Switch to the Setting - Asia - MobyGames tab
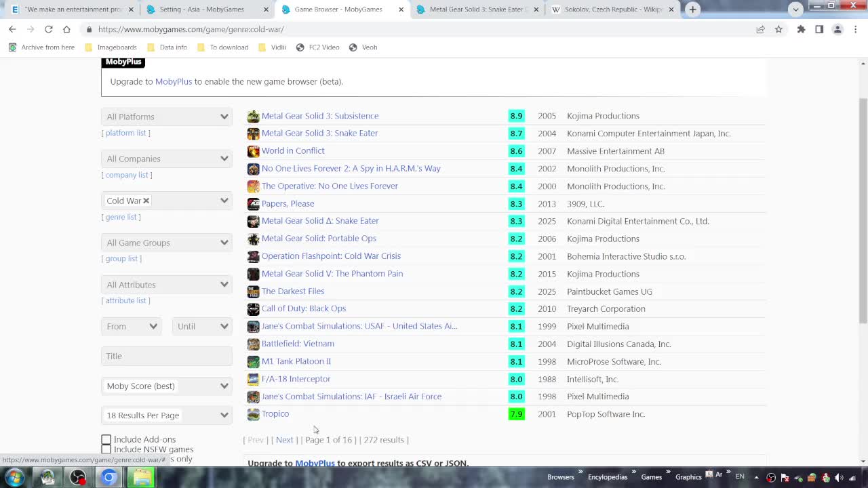The width and height of the screenshot is (868, 488). (207, 9)
